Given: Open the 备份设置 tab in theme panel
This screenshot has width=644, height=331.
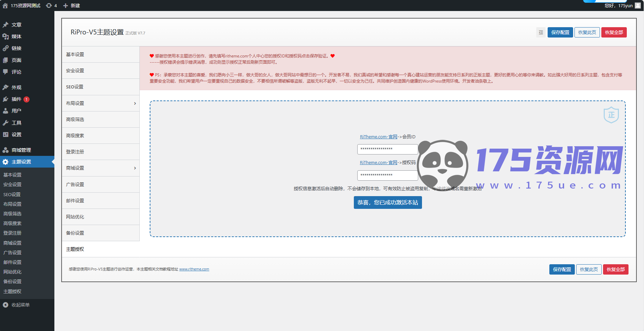Looking at the screenshot, I should point(101,233).
